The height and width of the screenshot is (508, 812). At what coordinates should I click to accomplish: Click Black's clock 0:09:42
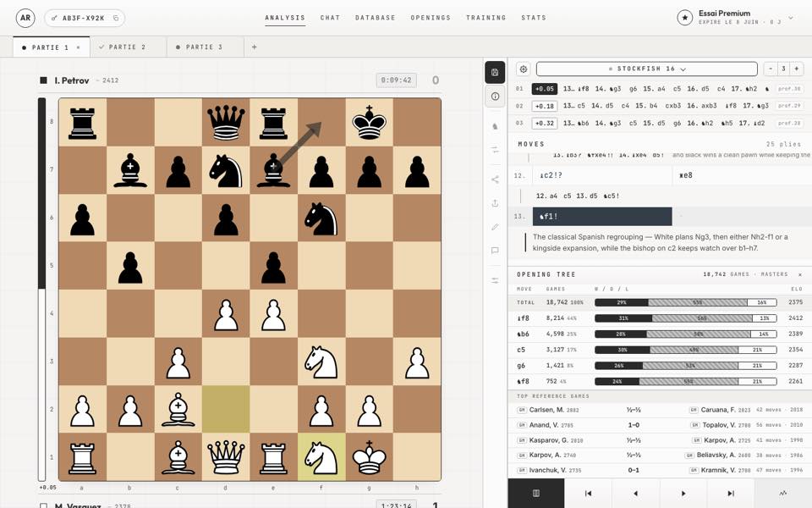[x=396, y=80]
